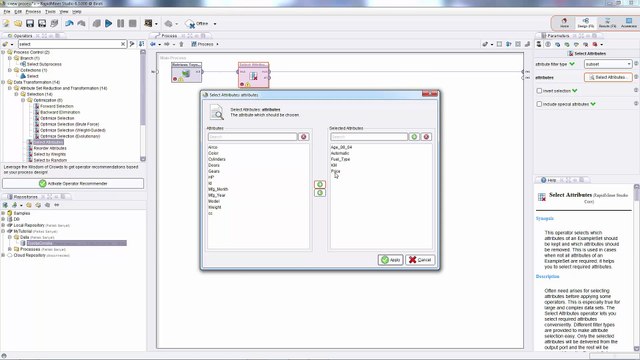
Task: Collapse the Process Control folder
Action: click(3, 52)
